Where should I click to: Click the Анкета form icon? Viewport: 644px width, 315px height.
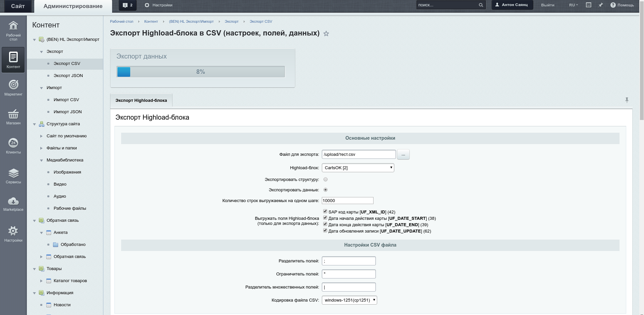point(49,233)
